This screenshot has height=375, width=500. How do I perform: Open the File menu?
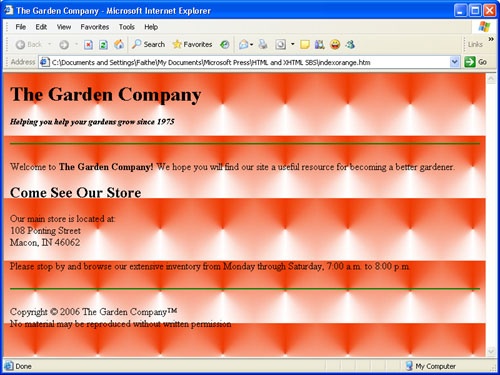tap(21, 27)
